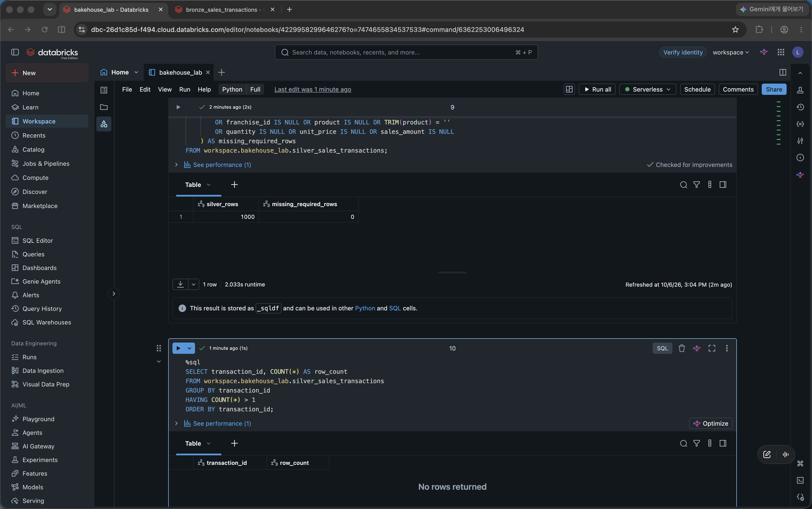Click the Share button
Viewport: 812px width, 509px height.
(x=774, y=89)
